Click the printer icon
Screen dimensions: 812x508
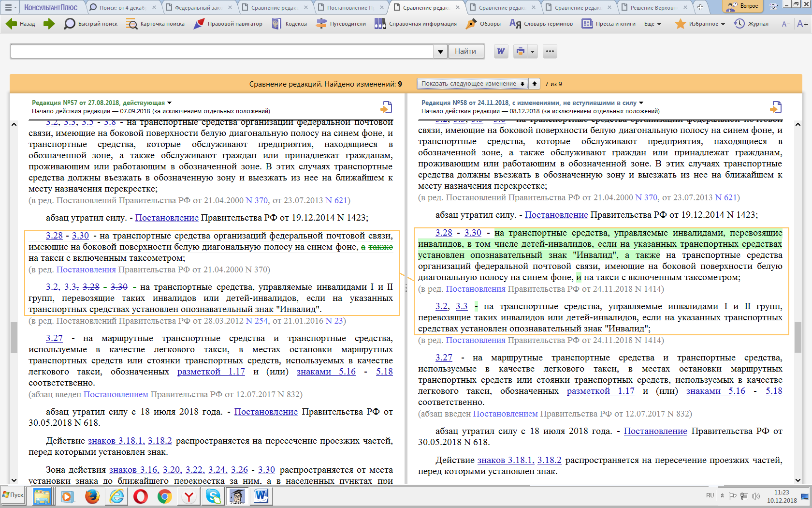(521, 51)
